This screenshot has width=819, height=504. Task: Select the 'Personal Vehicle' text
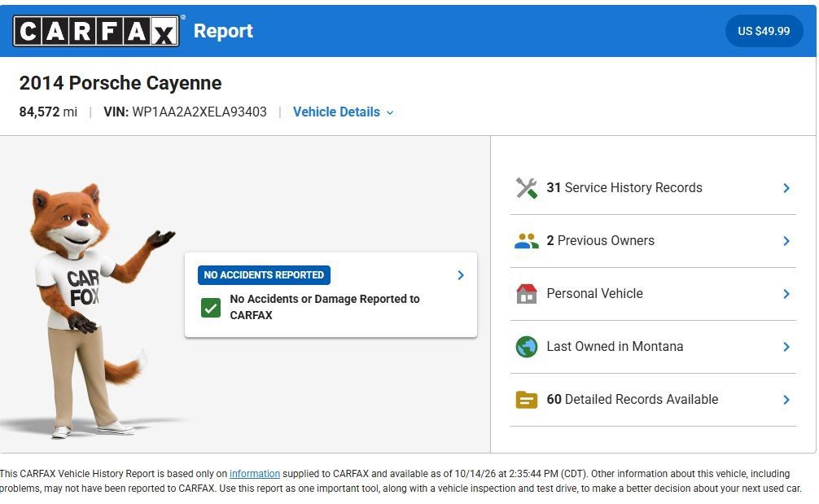pos(594,293)
